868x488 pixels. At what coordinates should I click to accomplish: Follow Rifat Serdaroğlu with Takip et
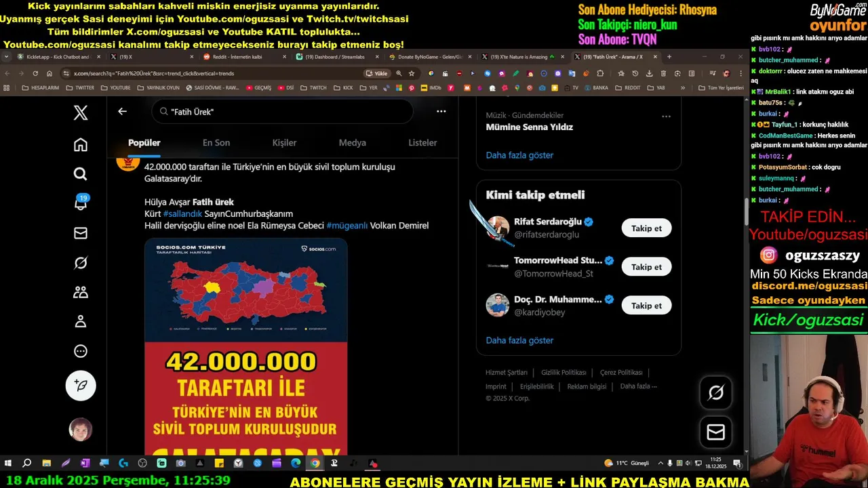click(x=646, y=228)
